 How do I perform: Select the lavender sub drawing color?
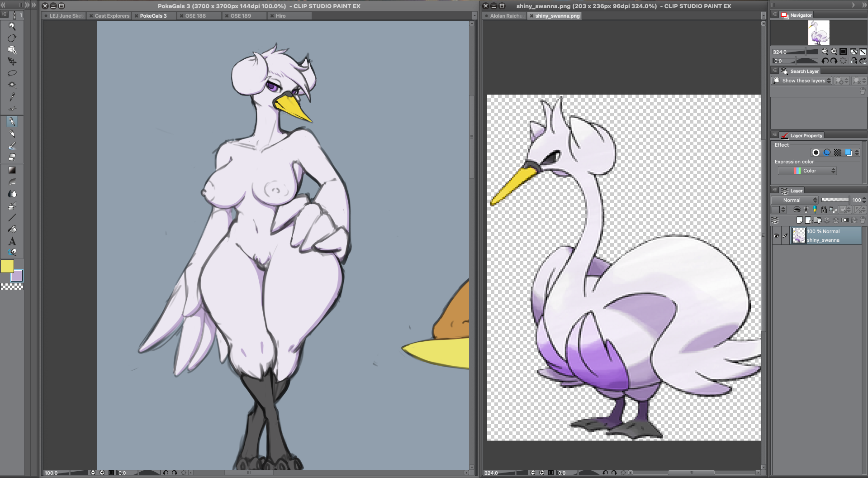17,276
